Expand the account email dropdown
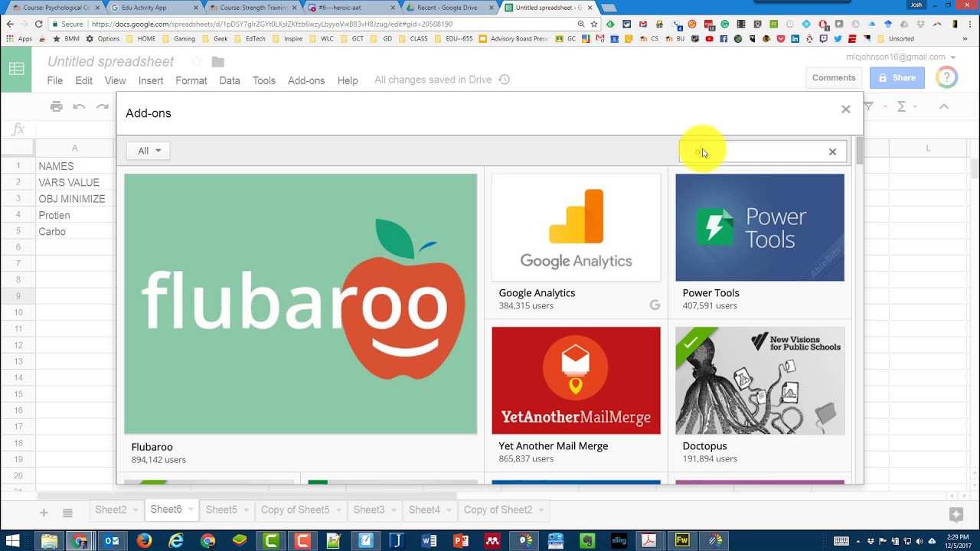 953,57
